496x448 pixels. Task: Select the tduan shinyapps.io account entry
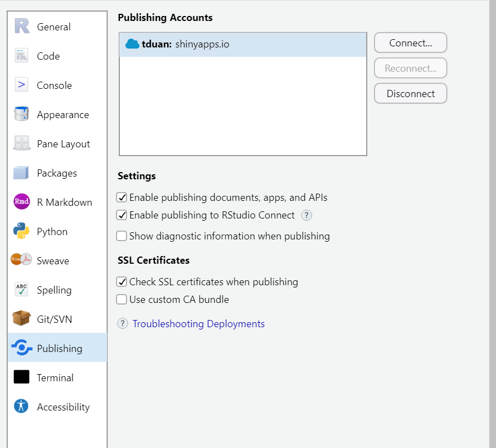[242, 44]
